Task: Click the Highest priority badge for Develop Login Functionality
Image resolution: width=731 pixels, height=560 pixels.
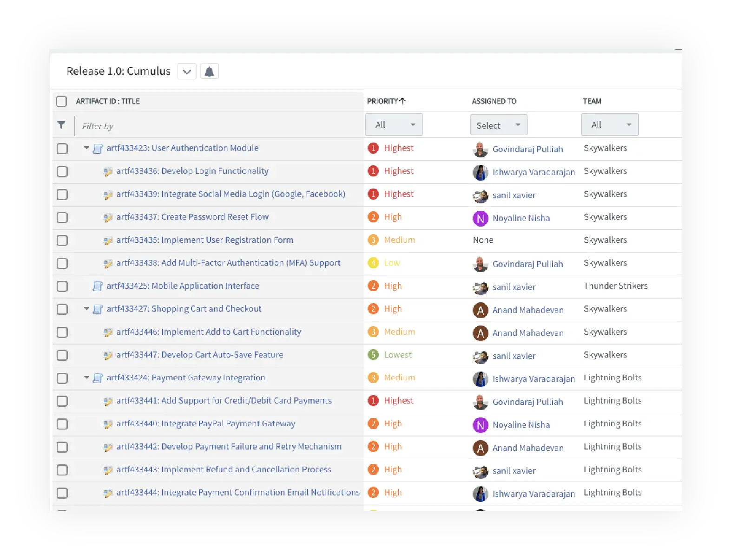Action: 373,171
